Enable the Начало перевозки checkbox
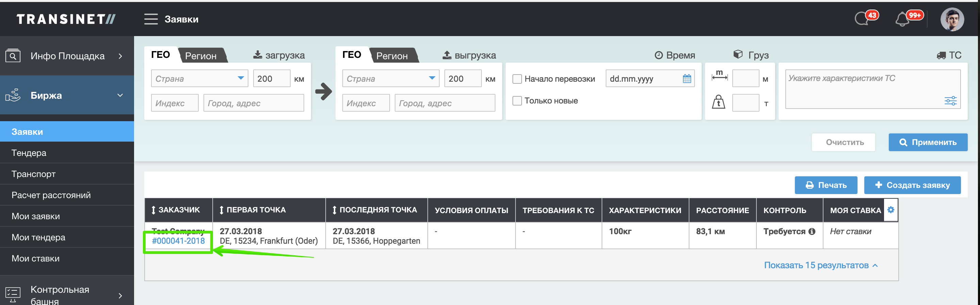The image size is (980, 305). [x=517, y=79]
